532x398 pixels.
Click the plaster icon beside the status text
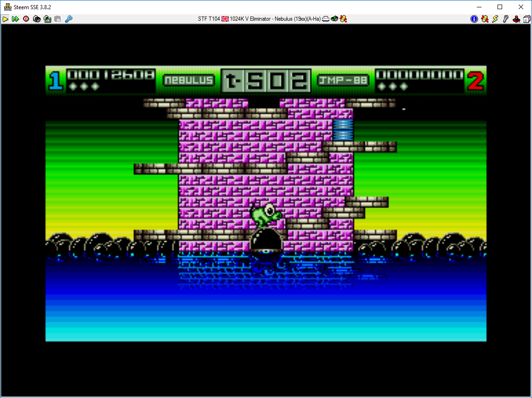pyautogui.click(x=343, y=19)
